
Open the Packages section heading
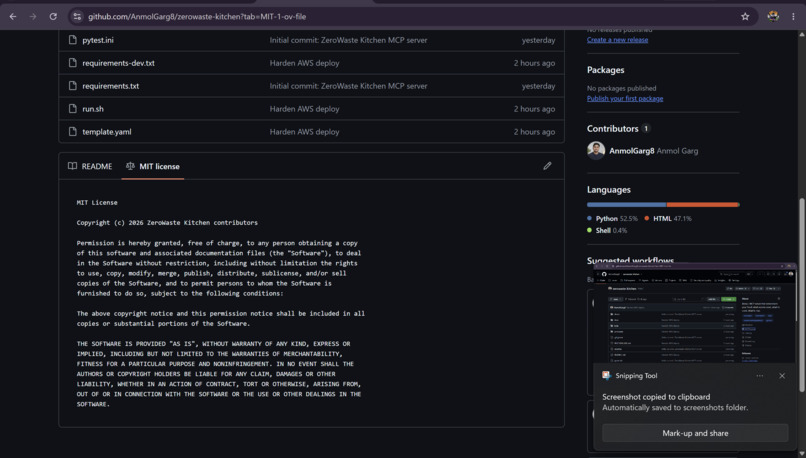pos(606,70)
